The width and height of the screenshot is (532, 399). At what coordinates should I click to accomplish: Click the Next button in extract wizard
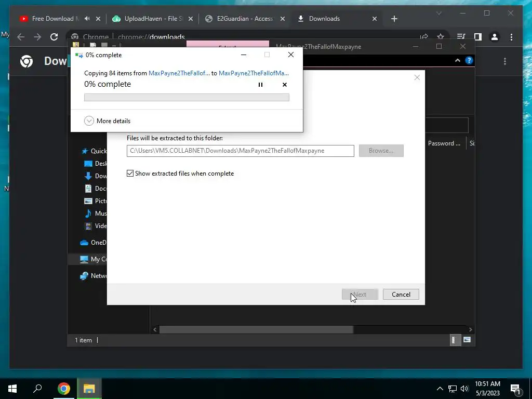click(360, 295)
